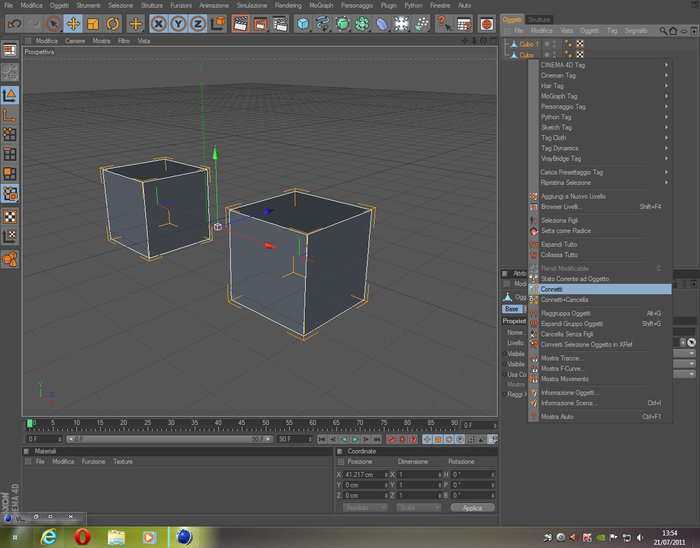Toggle the record keyframe button

[391, 439]
